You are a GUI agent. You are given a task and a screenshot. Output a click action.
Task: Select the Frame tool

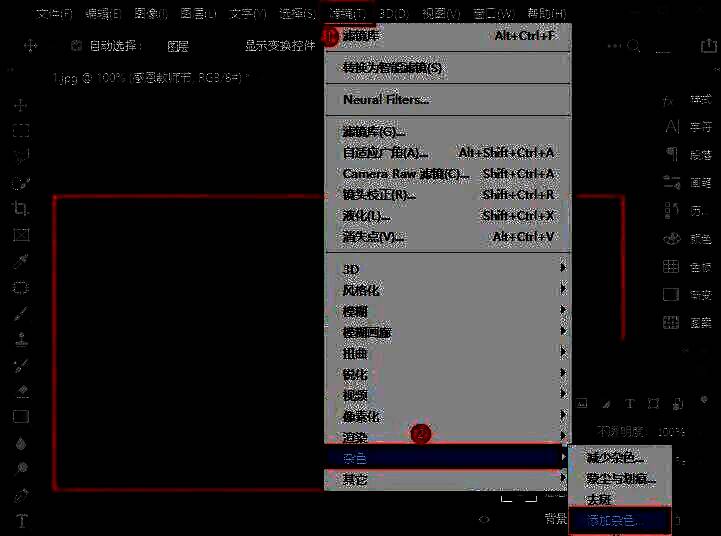pos(21,235)
